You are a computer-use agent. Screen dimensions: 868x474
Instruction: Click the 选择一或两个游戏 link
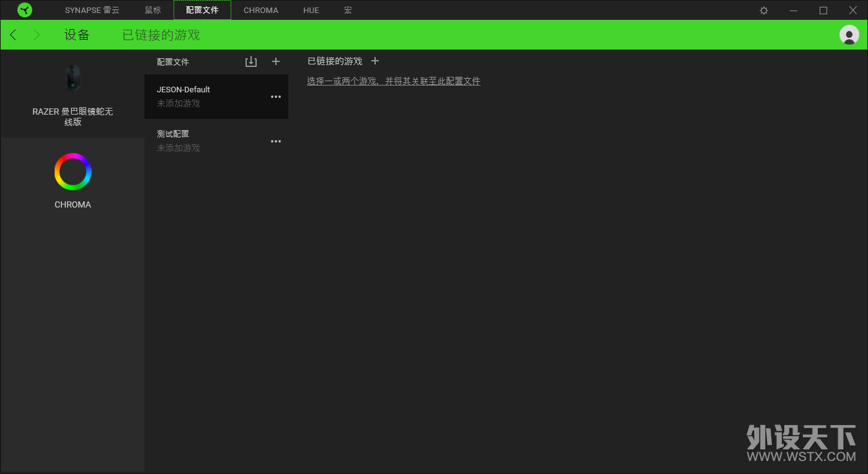click(x=394, y=81)
